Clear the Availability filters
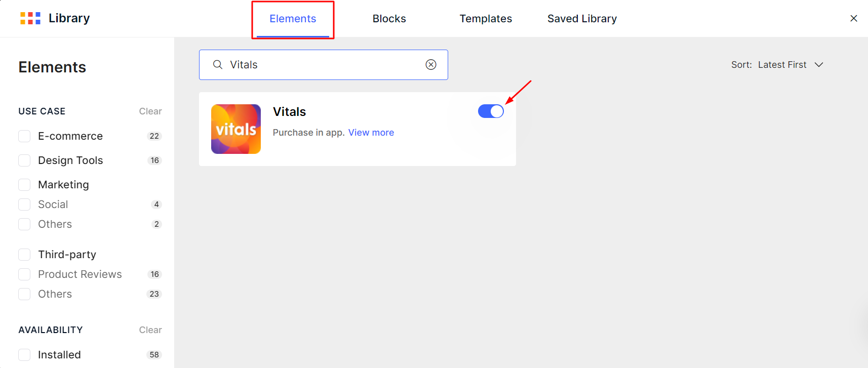The image size is (868, 368). click(x=150, y=330)
